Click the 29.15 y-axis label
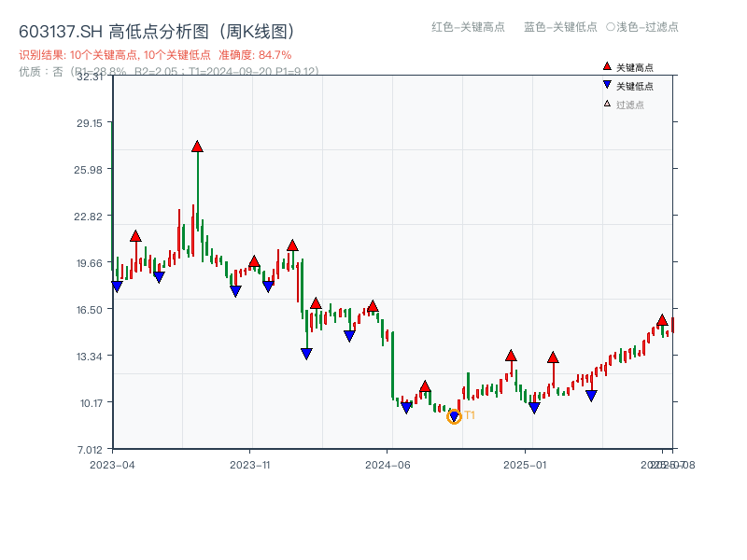747x560 pixels. point(90,123)
